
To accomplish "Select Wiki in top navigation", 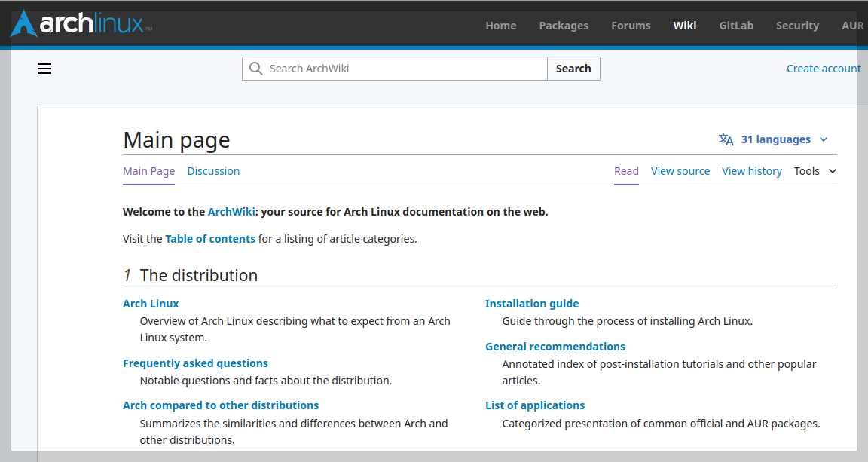I will [685, 26].
